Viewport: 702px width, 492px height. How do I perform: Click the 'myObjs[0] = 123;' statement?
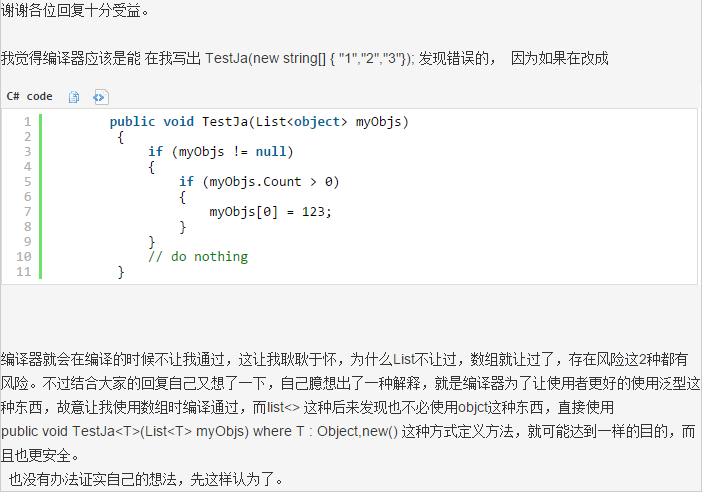[269, 212]
